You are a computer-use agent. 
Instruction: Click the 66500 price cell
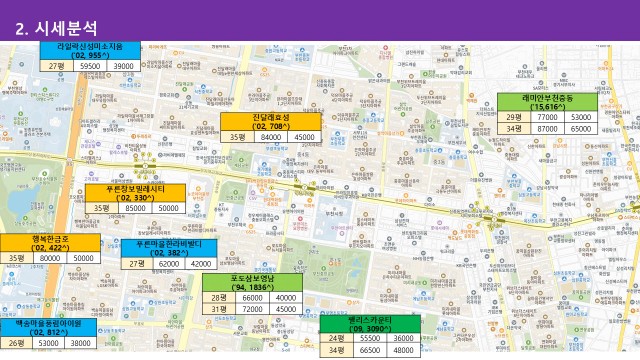370,350
